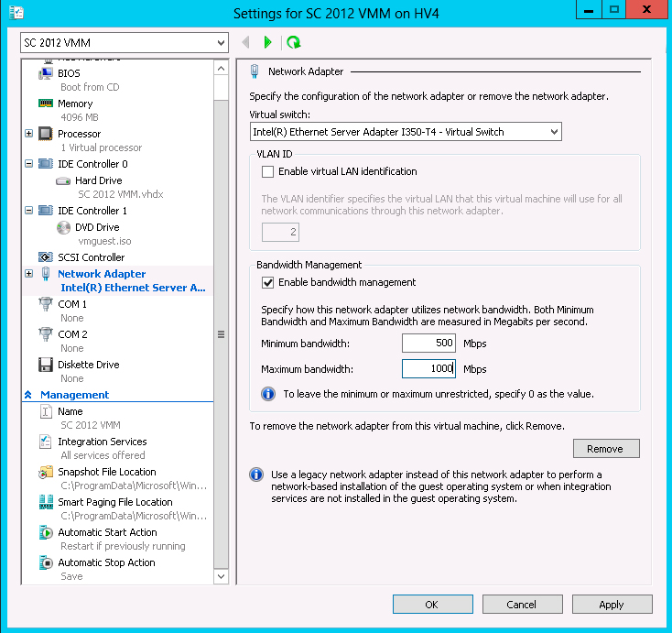Image resolution: width=672 pixels, height=633 pixels.
Task: Collapse the Management section chevron
Action: [28, 395]
